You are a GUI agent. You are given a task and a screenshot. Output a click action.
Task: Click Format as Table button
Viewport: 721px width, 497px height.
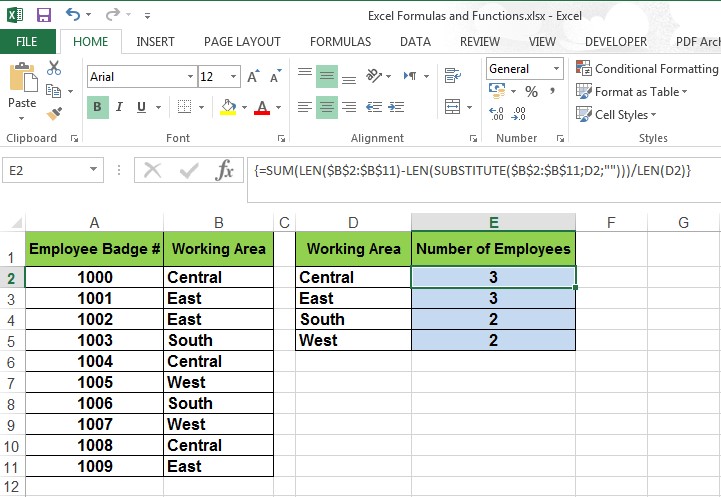(636, 92)
